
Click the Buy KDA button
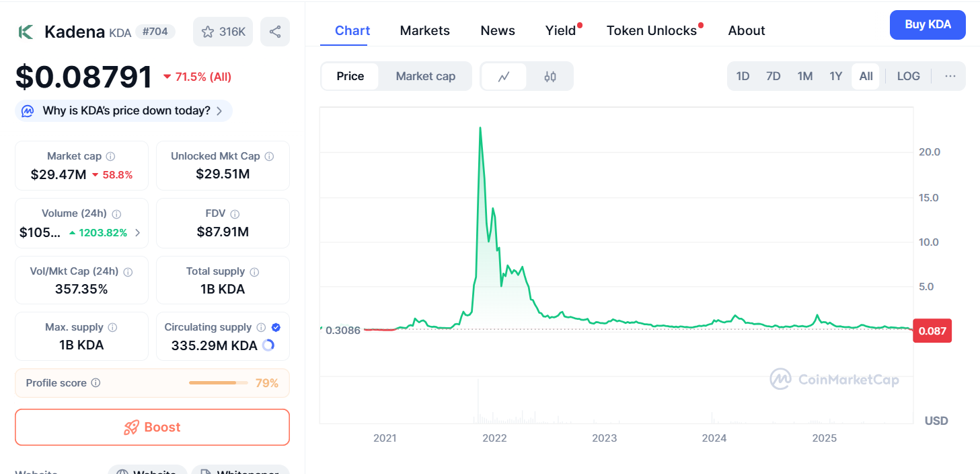point(927,25)
